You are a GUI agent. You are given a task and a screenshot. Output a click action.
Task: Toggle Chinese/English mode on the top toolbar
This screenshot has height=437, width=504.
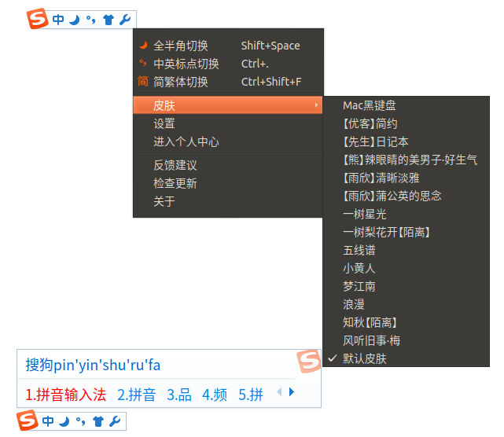point(61,20)
